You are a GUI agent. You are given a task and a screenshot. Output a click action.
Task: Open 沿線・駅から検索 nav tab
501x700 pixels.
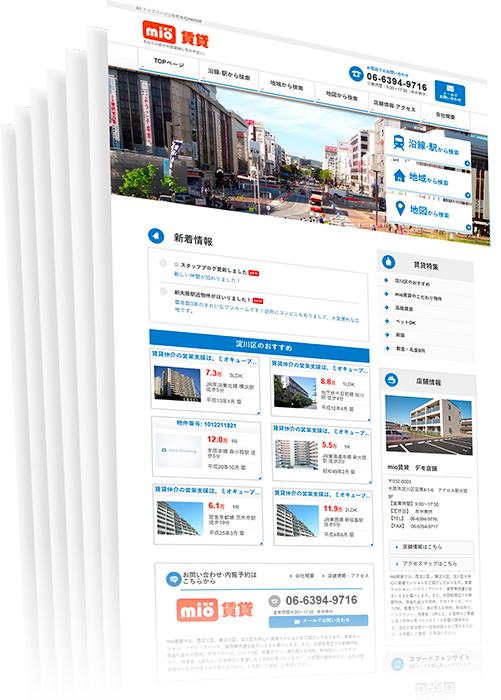(x=229, y=74)
